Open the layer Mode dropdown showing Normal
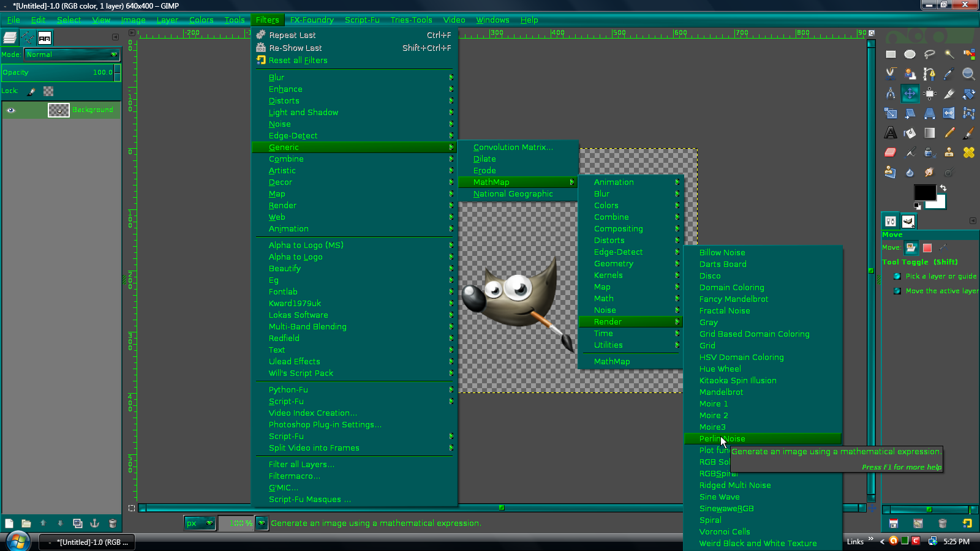 pos(72,54)
